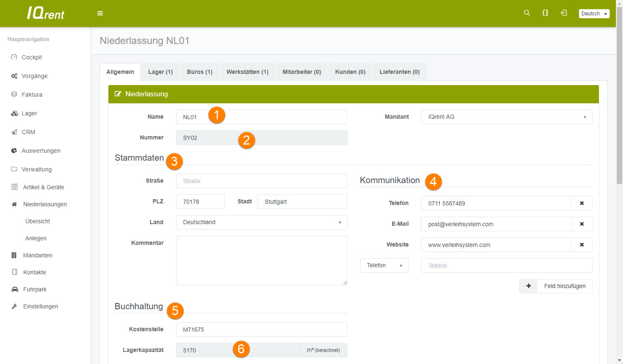
Task: Click the vertical page scrollbar
Action: (x=619, y=104)
